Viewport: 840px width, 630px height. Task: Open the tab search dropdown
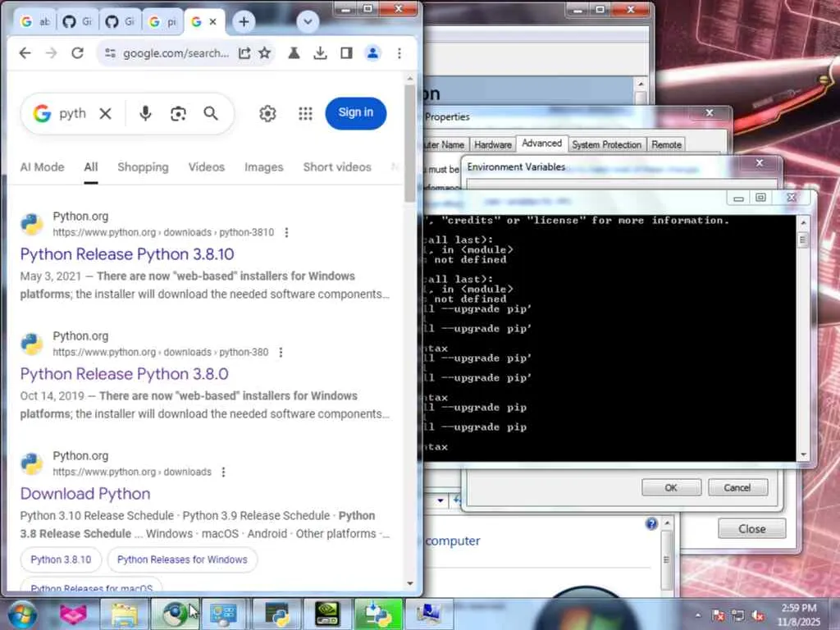tap(308, 22)
